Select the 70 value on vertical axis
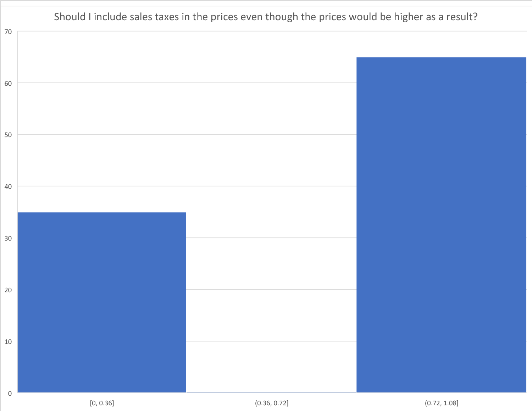This screenshot has width=532, height=417. tap(8, 32)
